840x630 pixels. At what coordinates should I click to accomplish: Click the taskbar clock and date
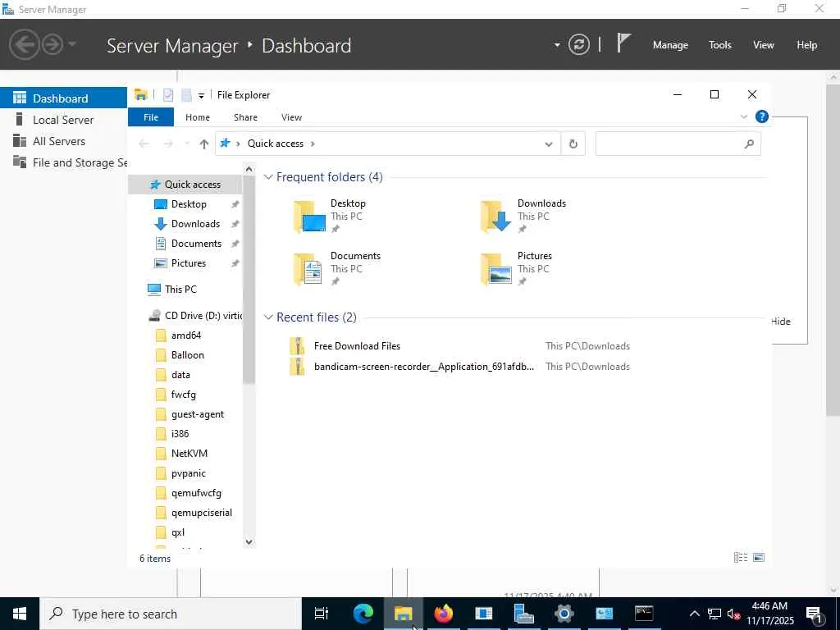(769, 614)
